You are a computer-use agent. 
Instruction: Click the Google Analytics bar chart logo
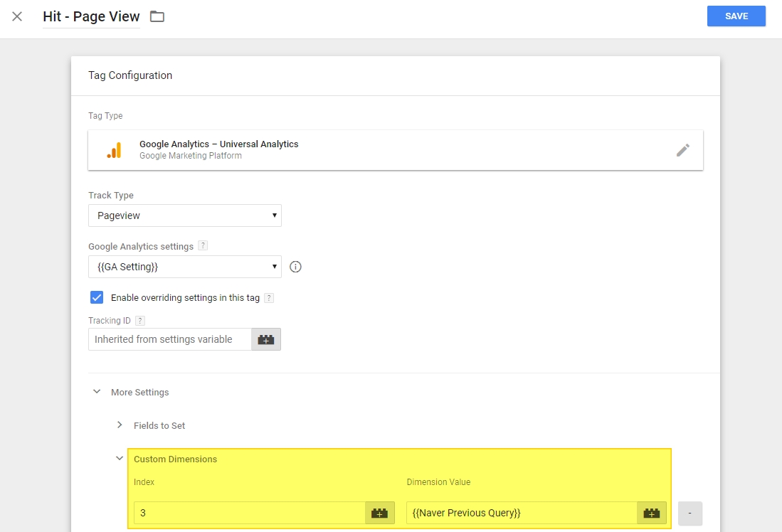click(115, 150)
